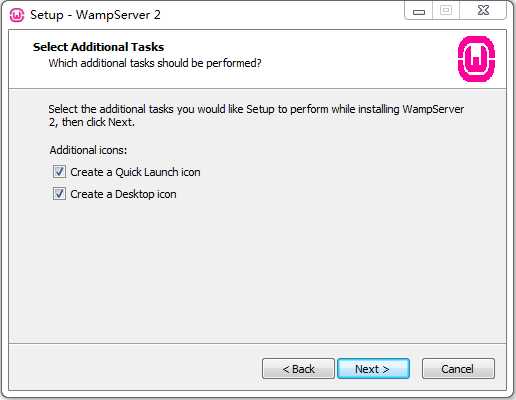Minimize the Setup window
Viewport: 516px width, 400px height.
coord(419,11)
